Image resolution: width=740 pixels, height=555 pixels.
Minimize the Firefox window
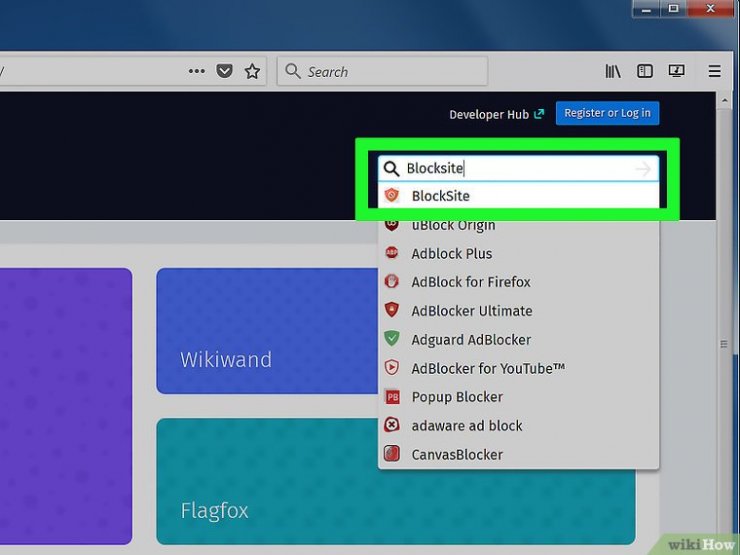(646, 9)
